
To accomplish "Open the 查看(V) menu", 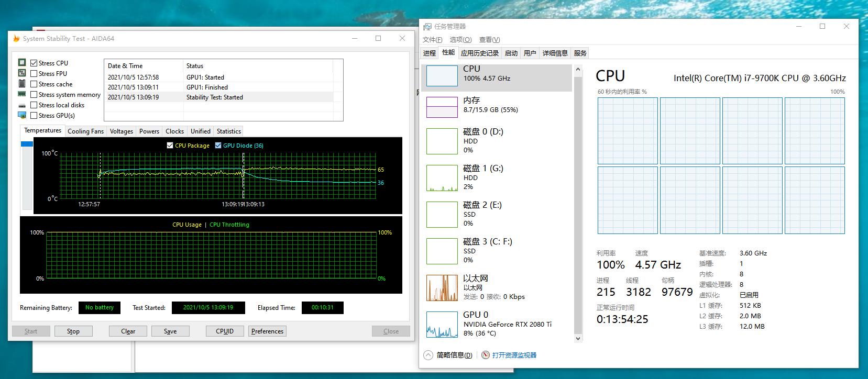I will [489, 40].
